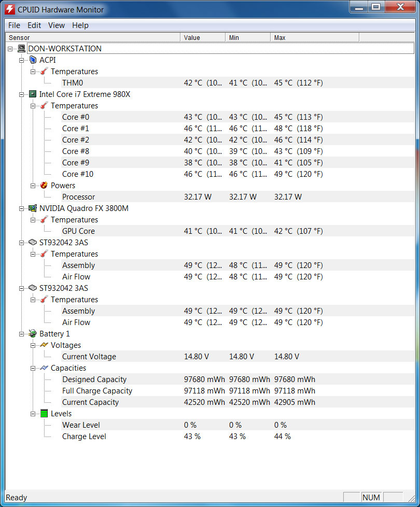Collapse the Intel Core i7 Extreme 980X node
Image resolution: width=420 pixels, height=507 pixels.
pos(22,94)
